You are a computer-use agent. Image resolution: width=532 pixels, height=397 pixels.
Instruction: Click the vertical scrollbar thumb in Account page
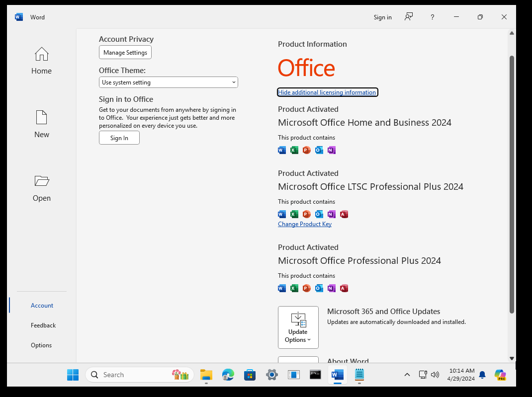point(512,185)
